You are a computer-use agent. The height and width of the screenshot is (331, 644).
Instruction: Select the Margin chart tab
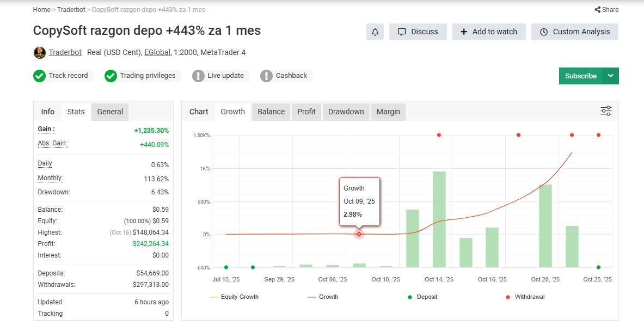(388, 112)
